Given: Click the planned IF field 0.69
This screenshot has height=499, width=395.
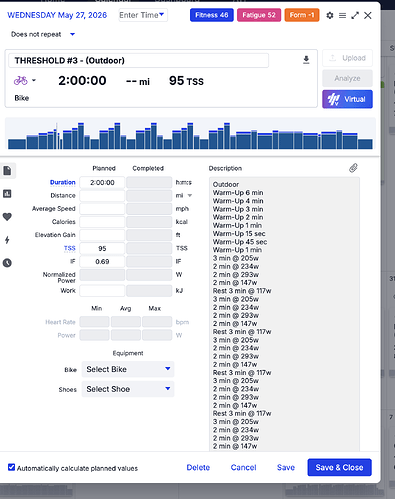Looking at the screenshot, I should [x=102, y=261].
